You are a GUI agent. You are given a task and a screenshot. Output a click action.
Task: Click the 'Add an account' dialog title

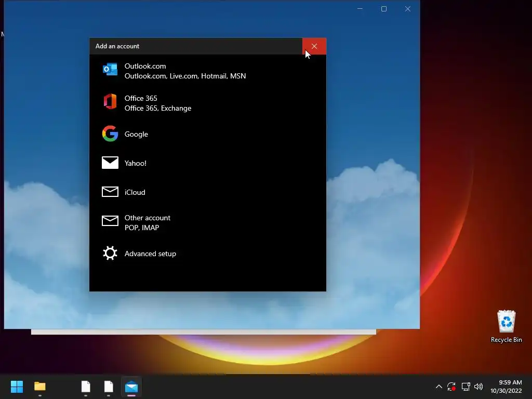pos(117,46)
